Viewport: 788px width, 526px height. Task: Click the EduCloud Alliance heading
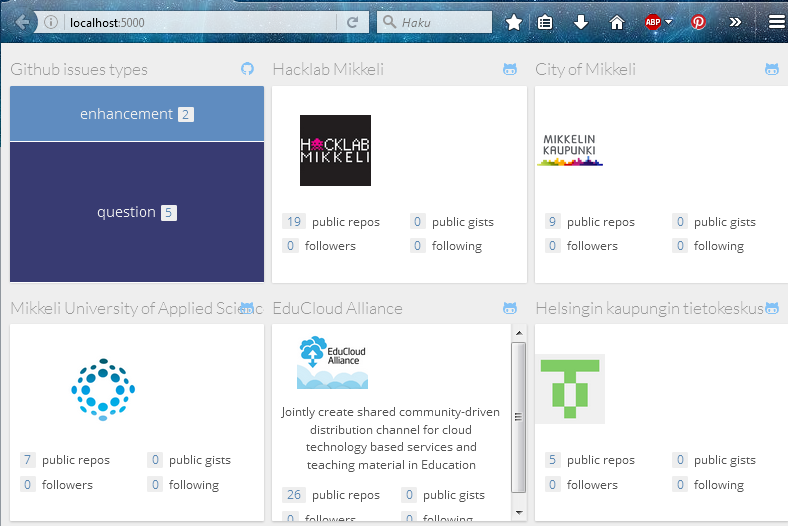pyautogui.click(x=337, y=308)
